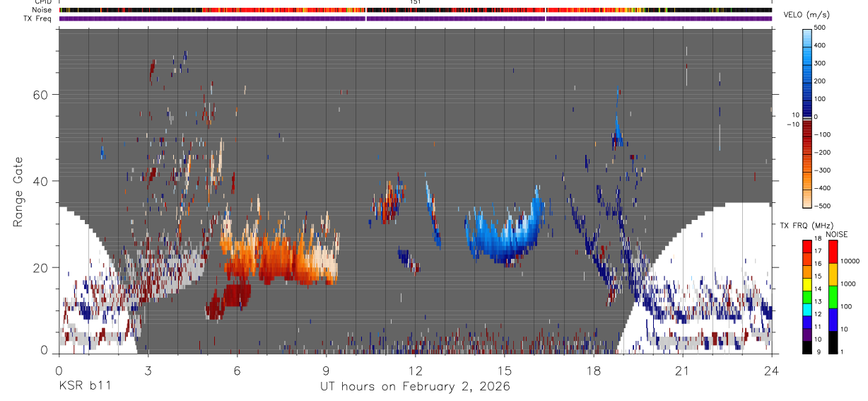The height and width of the screenshot is (401, 868).
Task: Click the -10 tick left of velocity colorbar
Action: click(x=792, y=124)
